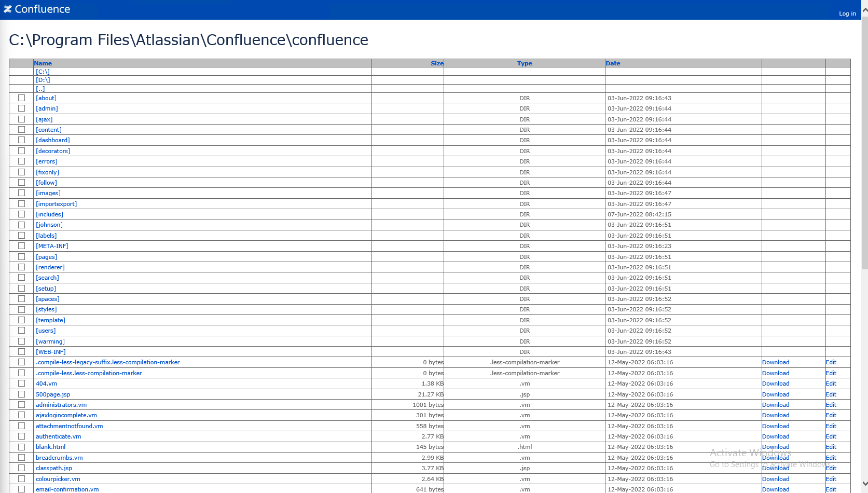This screenshot has width=868, height=493.
Task: Click the scrollbar down arrow
Action: [864, 484]
